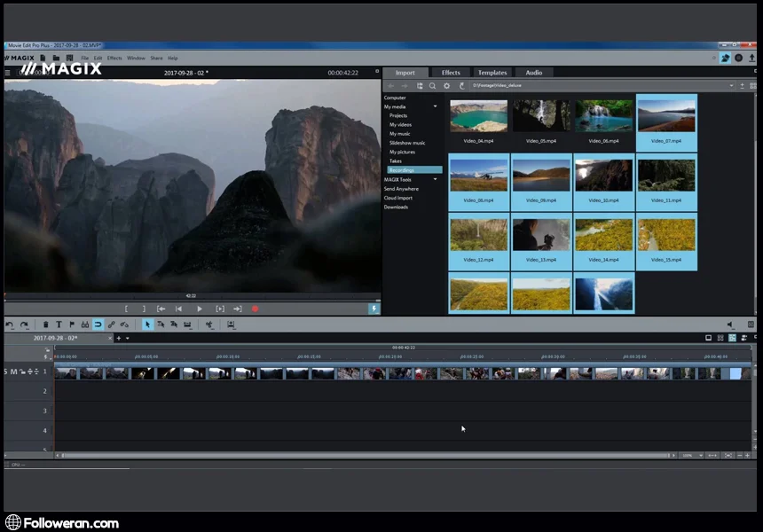Click the trash can delete icon
The width and height of the screenshot is (763, 532).
pyautogui.click(x=46, y=325)
